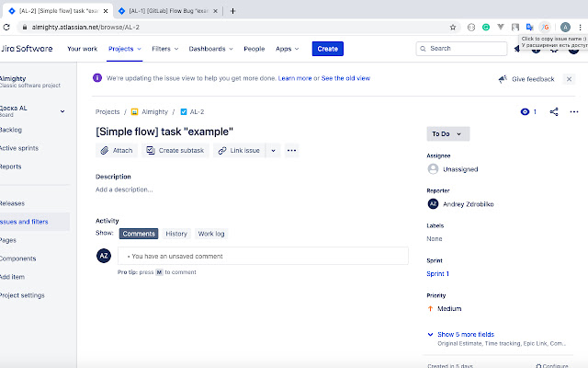The image size is (588, 368).
Task: Click the Attach button
Action: pos(117,150)
